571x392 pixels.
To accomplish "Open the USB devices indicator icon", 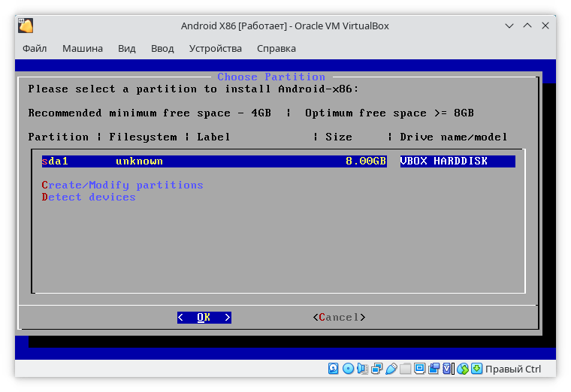I will coord(391,369).
